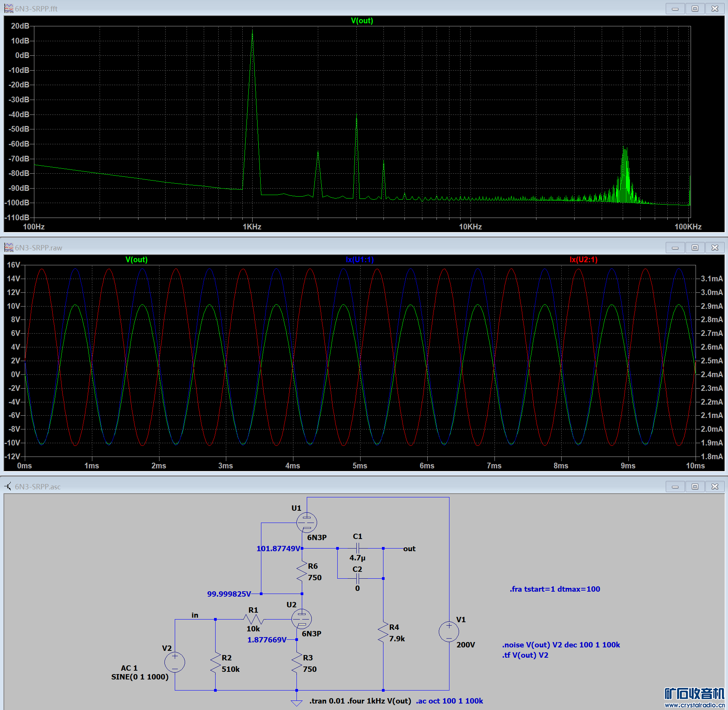Click the 'out' net label

(x=409, y=549)
